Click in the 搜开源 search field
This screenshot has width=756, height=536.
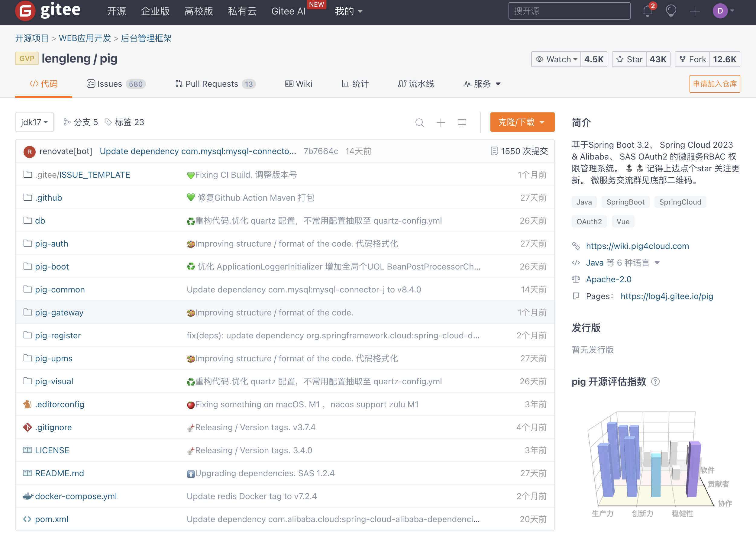click(x=569, y=11)
